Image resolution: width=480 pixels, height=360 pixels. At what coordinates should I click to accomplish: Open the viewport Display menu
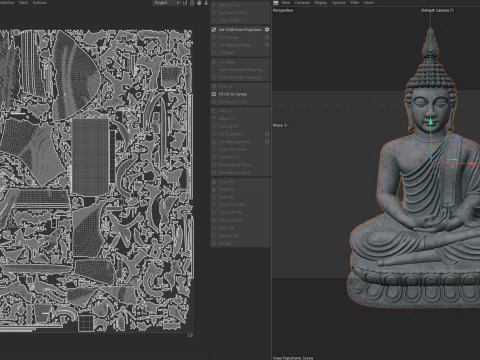coord(321,3)
